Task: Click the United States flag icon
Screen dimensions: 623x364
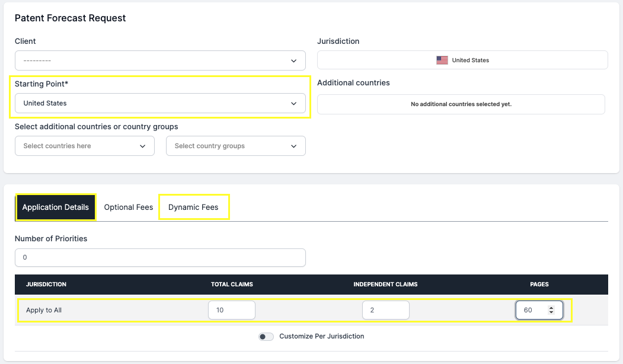Action: click(x=442, y=60)
